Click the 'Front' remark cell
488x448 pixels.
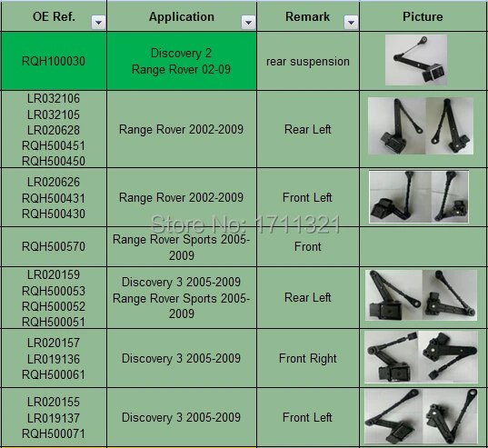[308, 246]
